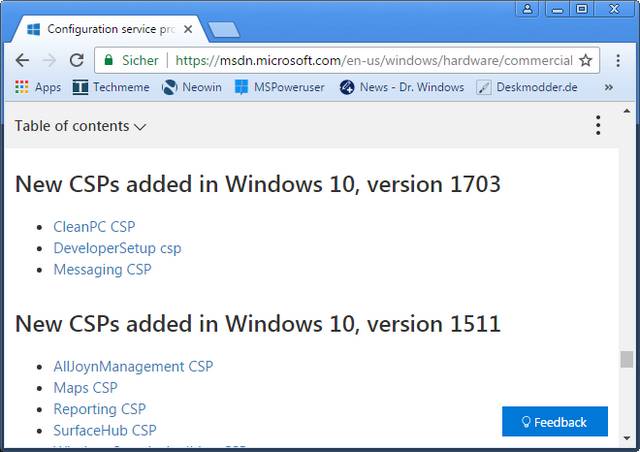Open Techmeme bookmark
The image size is (640, 452).
click(x=111, y=87)
